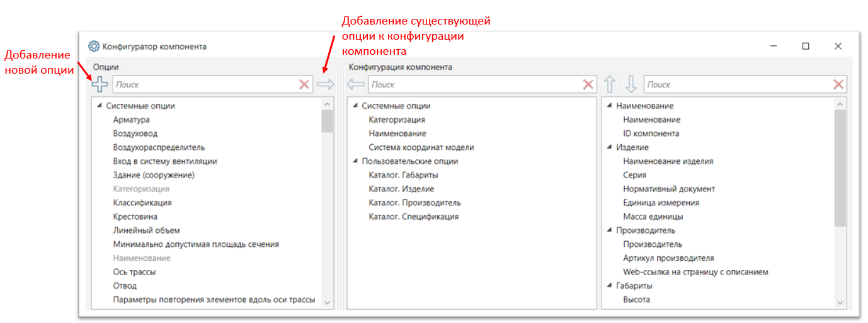Clear the configuration search with red X
Screen dimensions: 868x323
click(x=588, y=84)
